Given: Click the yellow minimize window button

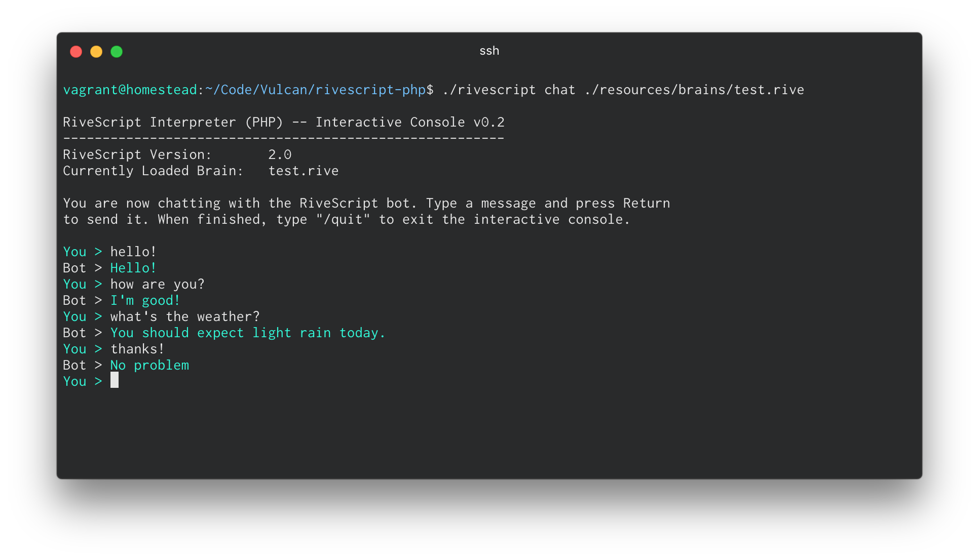Looking at the screenshot, I should tap(96, 52).
